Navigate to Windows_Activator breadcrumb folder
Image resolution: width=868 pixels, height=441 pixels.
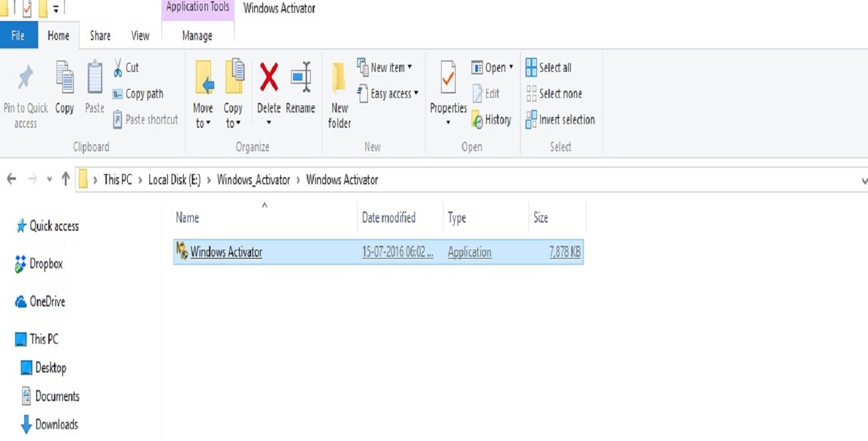(x=254, y=180)
